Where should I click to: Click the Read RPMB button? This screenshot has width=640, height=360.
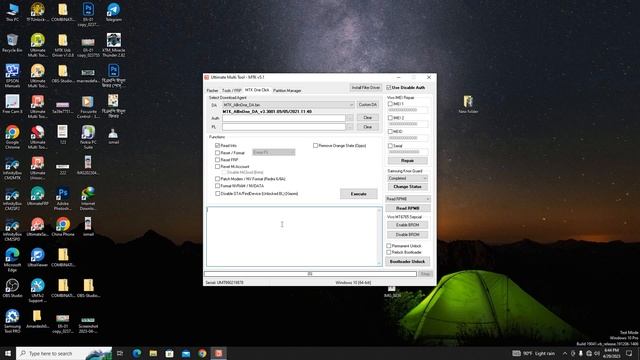coord(407,208)
